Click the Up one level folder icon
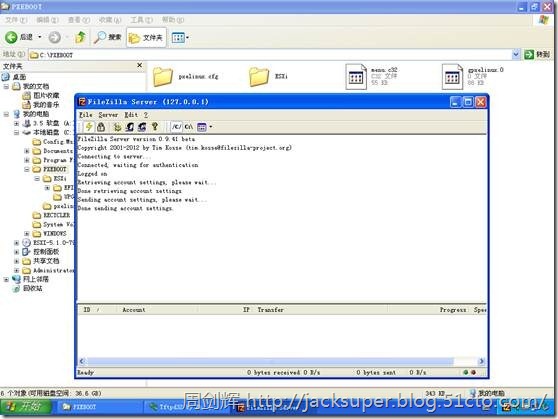 pyautogui.click(x=81, y=37)
